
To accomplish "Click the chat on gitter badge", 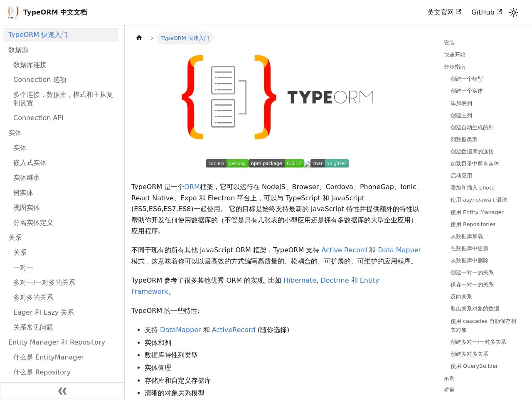I will (x=329, y=163).
